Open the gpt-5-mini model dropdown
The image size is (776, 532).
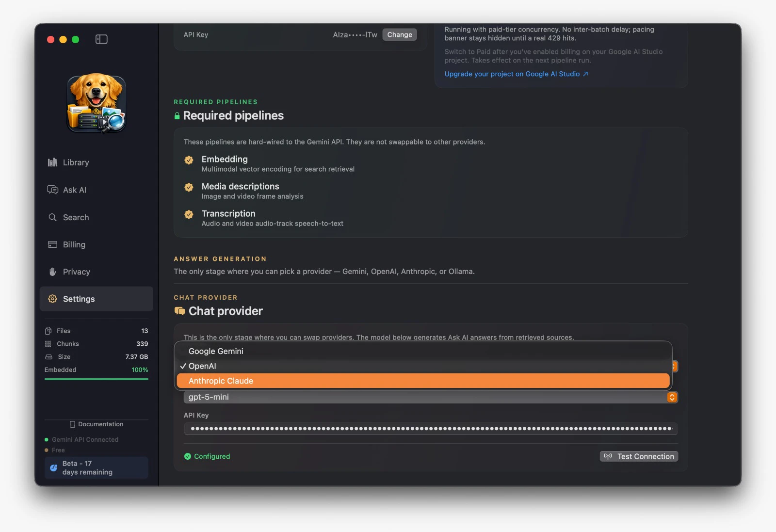pos(431,397)
